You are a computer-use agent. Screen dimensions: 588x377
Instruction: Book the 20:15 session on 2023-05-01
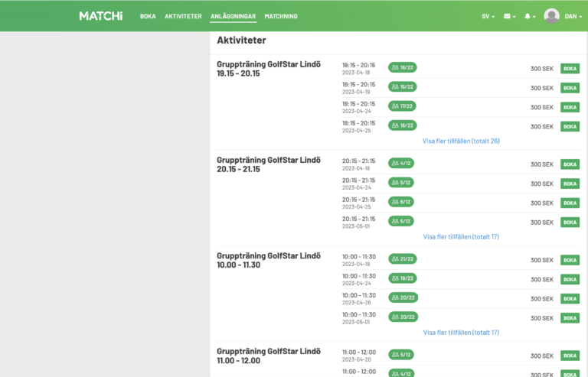click(570, 222)
